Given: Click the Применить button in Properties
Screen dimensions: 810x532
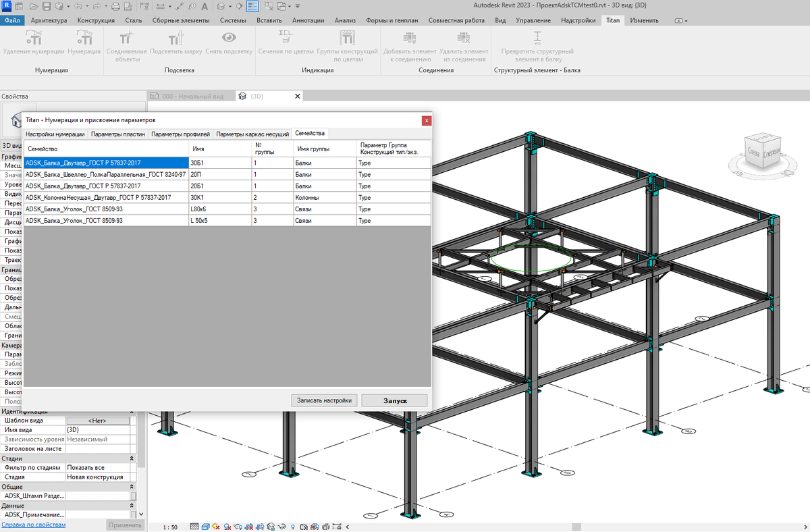Looking at the screenshot, I should point(126,525).
